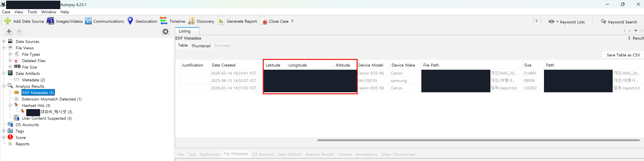Click the horizontal table scrollbar

click(x=478, y=140)
